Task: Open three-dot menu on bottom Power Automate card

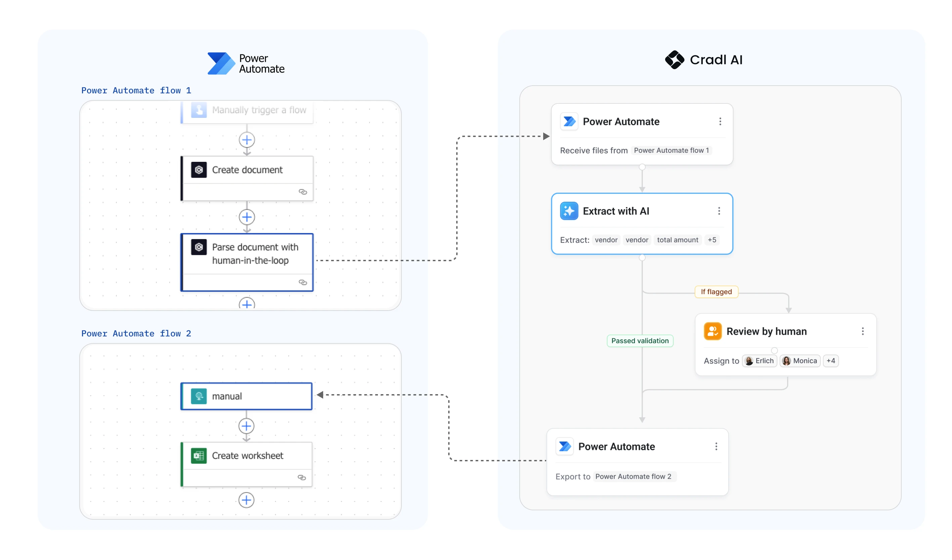Action: [x=716, y=446]
